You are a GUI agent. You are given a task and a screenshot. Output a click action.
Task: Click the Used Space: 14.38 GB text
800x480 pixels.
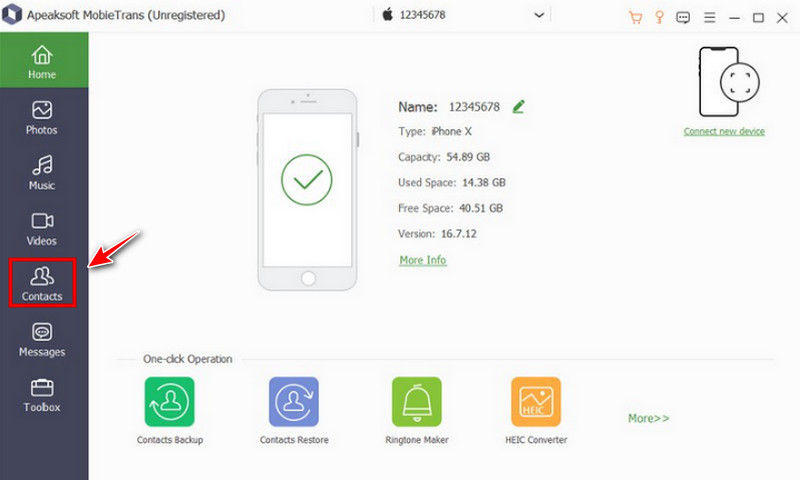(x=452, y=183)
